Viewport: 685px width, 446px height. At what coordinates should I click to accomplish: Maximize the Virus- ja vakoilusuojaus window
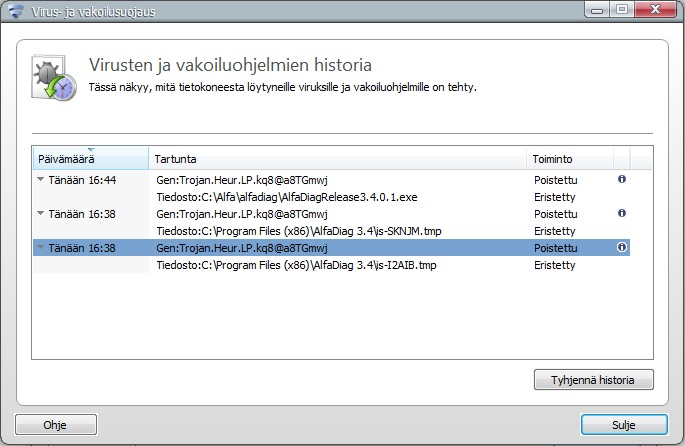(x=621, y=12)
